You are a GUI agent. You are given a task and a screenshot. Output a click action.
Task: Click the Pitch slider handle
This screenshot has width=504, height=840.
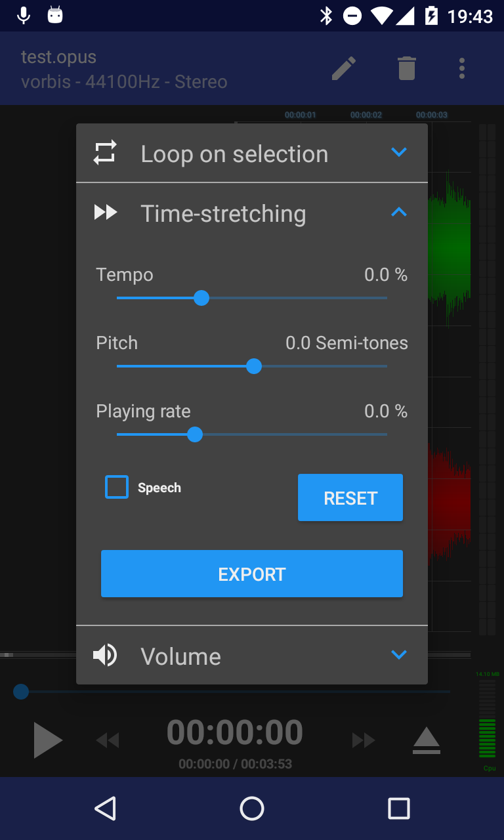coord(254,366)
